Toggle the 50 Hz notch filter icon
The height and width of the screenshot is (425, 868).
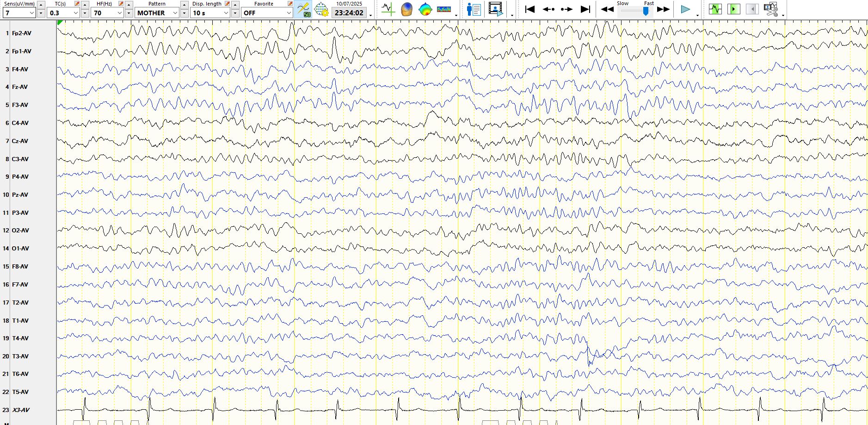point(303,9)
